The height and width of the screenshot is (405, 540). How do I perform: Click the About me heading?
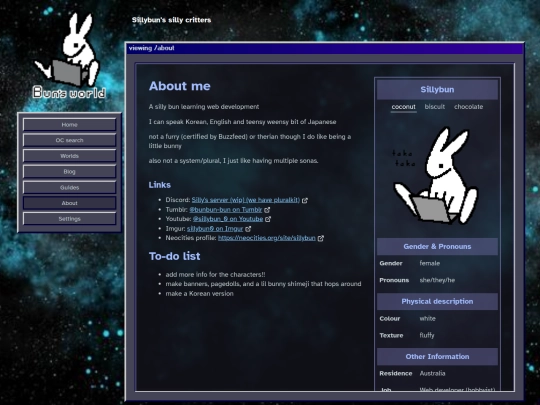pyautogui.click(x=179, y=86)
